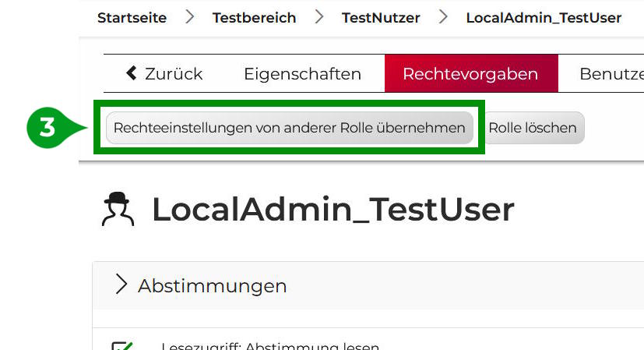Open the Startseite breadcrumb link

pos(132,18)
